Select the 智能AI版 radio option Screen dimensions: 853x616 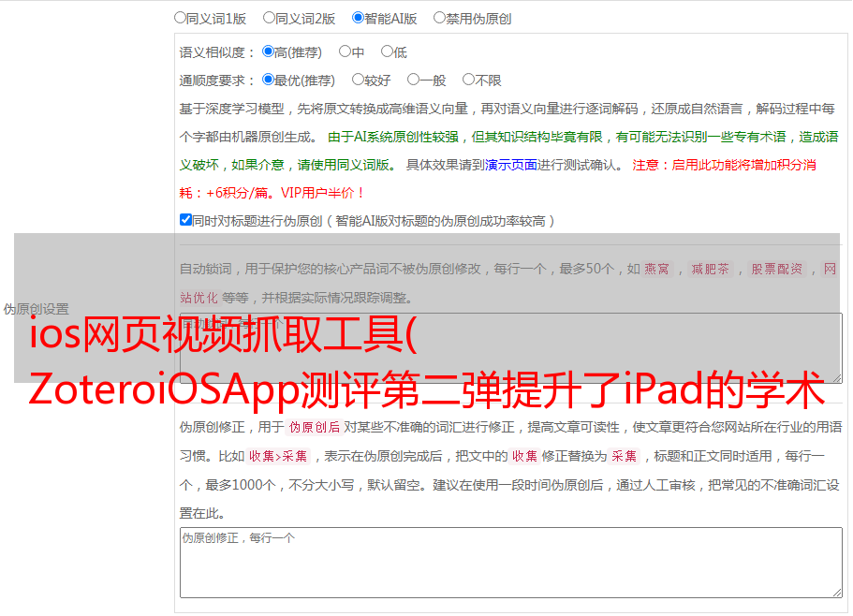358,18
